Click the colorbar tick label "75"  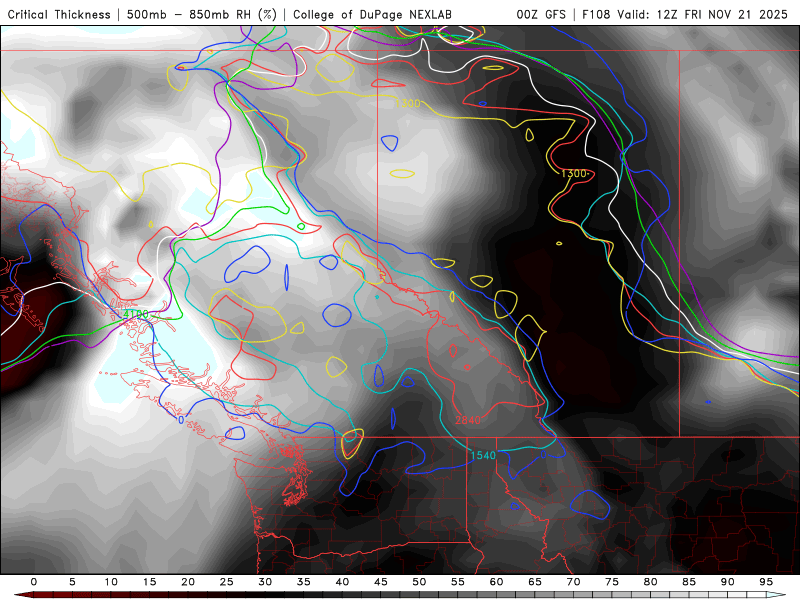pos(612,582)
